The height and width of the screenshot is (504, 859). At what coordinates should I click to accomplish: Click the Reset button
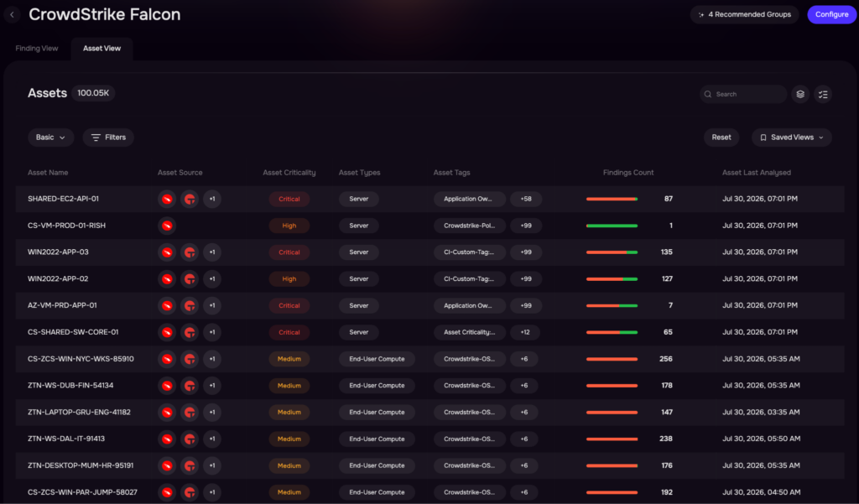pyautogui.click(x=721, y=138)
